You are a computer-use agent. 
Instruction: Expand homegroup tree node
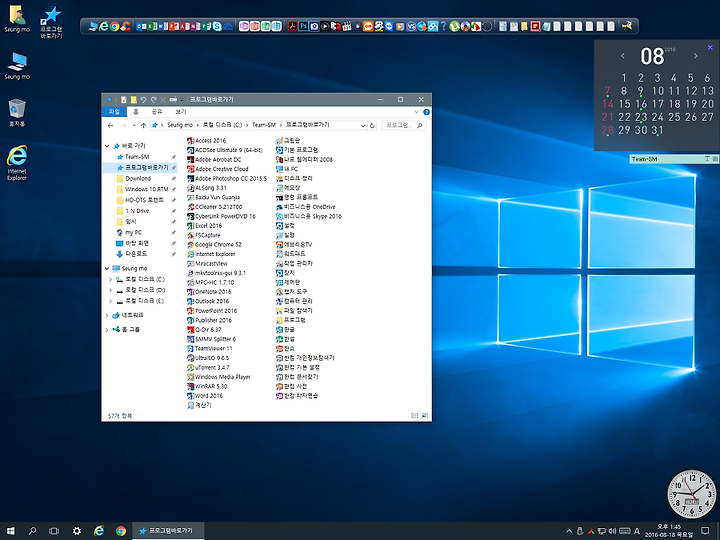[107, 330]
